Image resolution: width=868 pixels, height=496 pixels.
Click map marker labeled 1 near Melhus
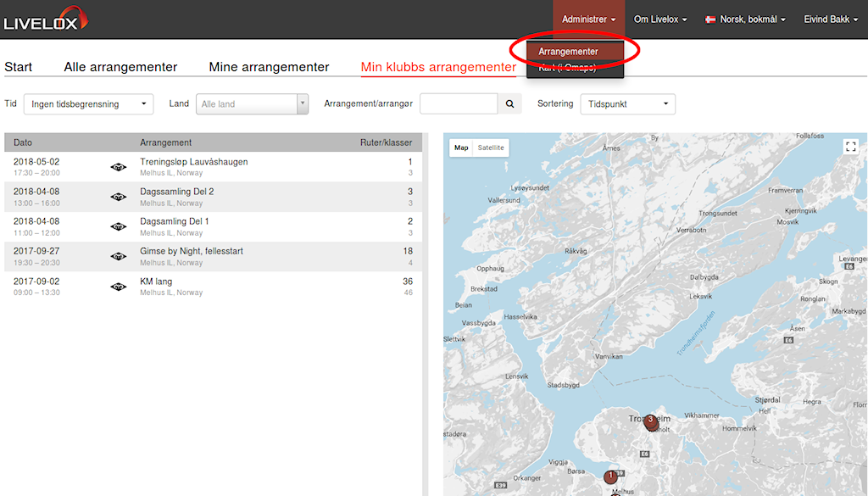(x=610, y=476)
